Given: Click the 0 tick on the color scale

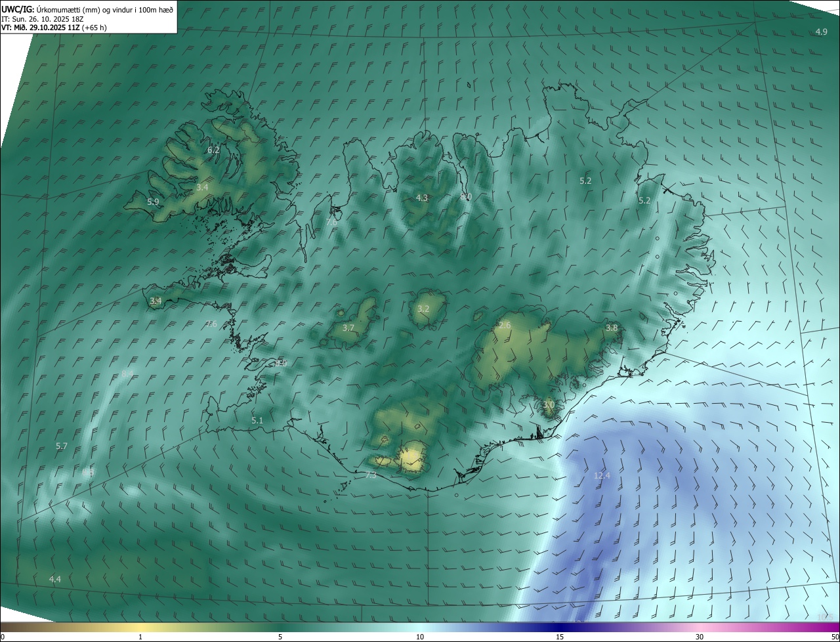Looking at the screenshot, I should tap(3, 637).
